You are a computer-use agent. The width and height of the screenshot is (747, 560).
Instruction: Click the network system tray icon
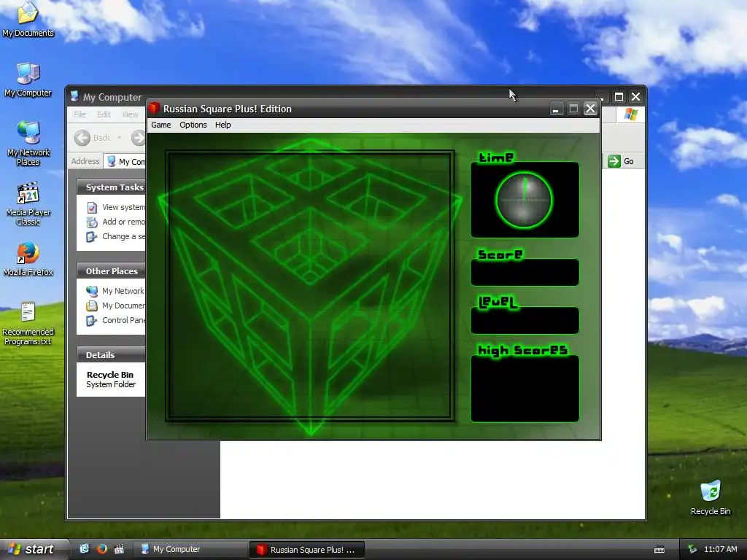point(692,549)
